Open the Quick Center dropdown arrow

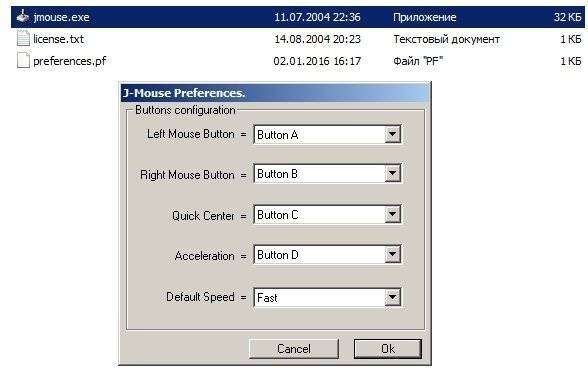(392, 215)
